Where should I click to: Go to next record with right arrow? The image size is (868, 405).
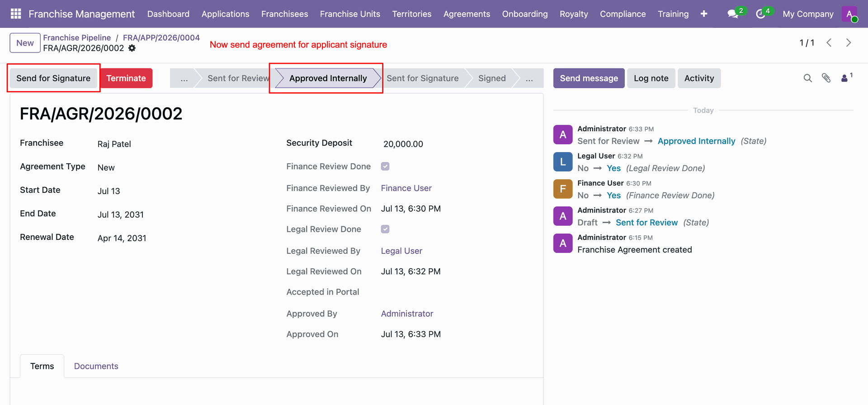(x=849, y=43)
